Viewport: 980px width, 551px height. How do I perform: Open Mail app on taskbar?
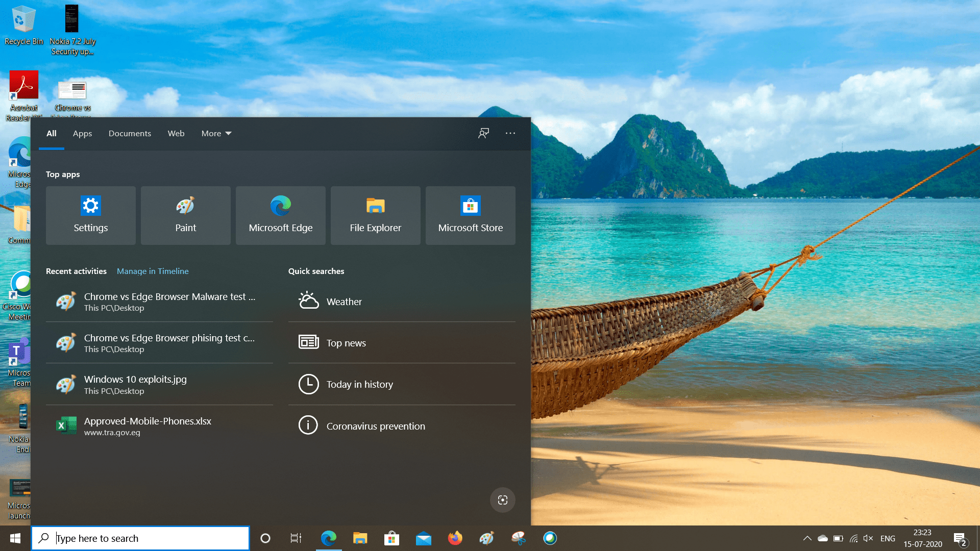423,538
